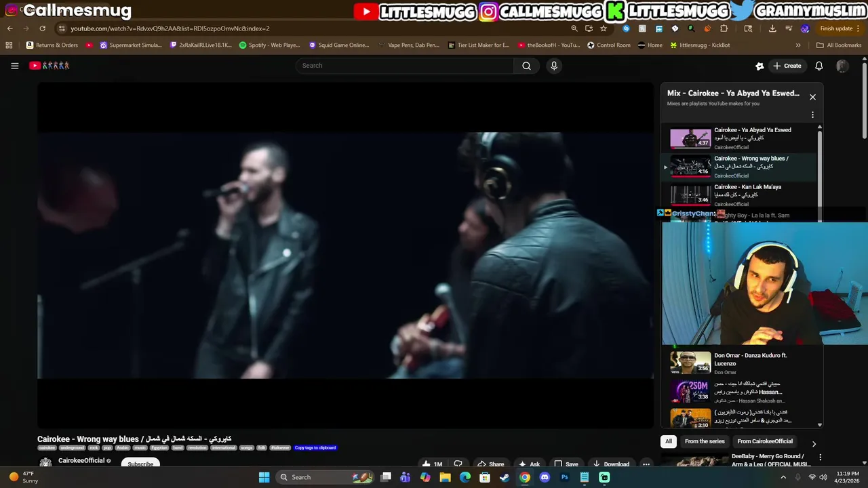The width and height of the screenshot is (868, 488).
Task: Share the video
Action: pos(490,464)
